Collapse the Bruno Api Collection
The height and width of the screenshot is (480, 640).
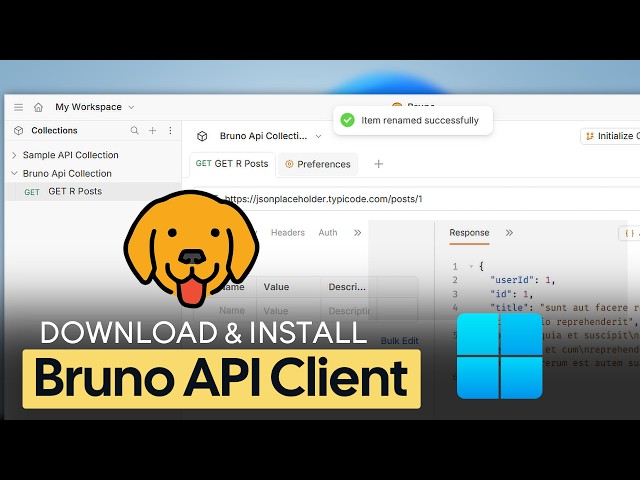(x=14, y=173)
